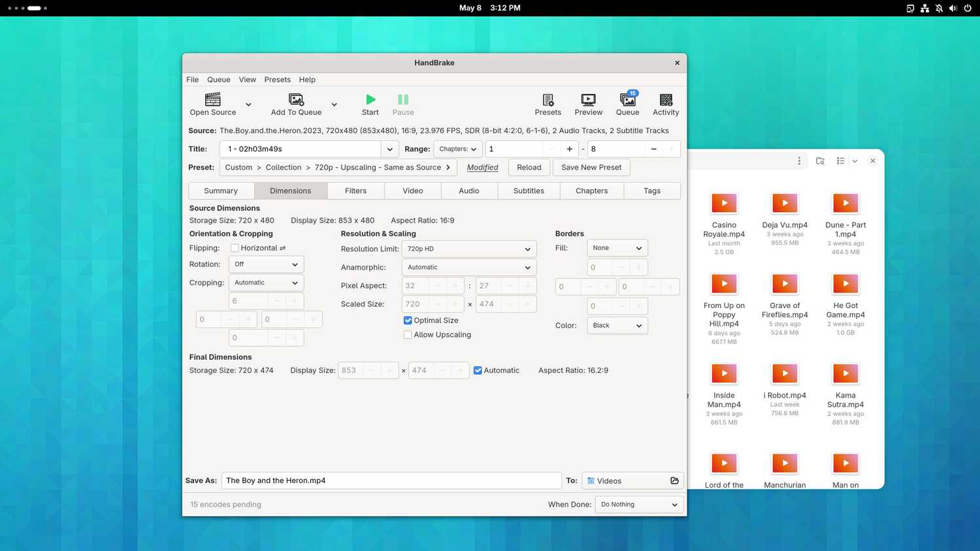
Task: Select Grave of Fireflies.mp4 file
Action: click(785, 304)
